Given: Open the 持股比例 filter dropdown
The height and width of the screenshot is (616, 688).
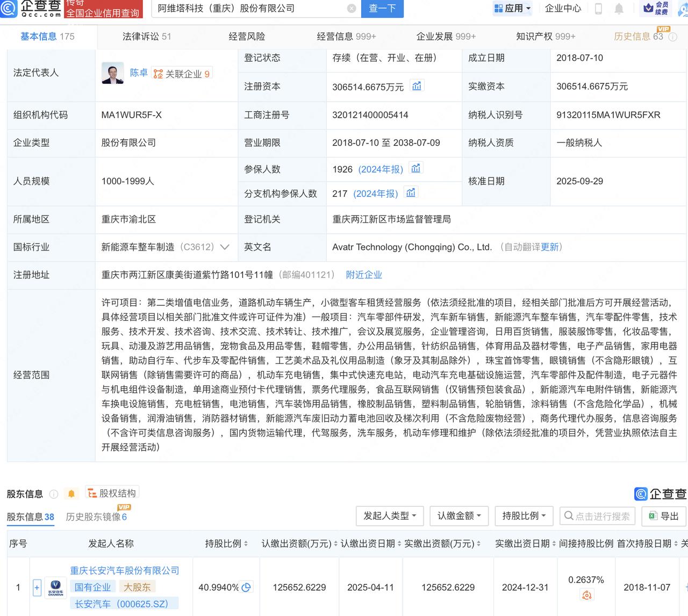Looking at the screenshot, I should click(x=524, y=516).
